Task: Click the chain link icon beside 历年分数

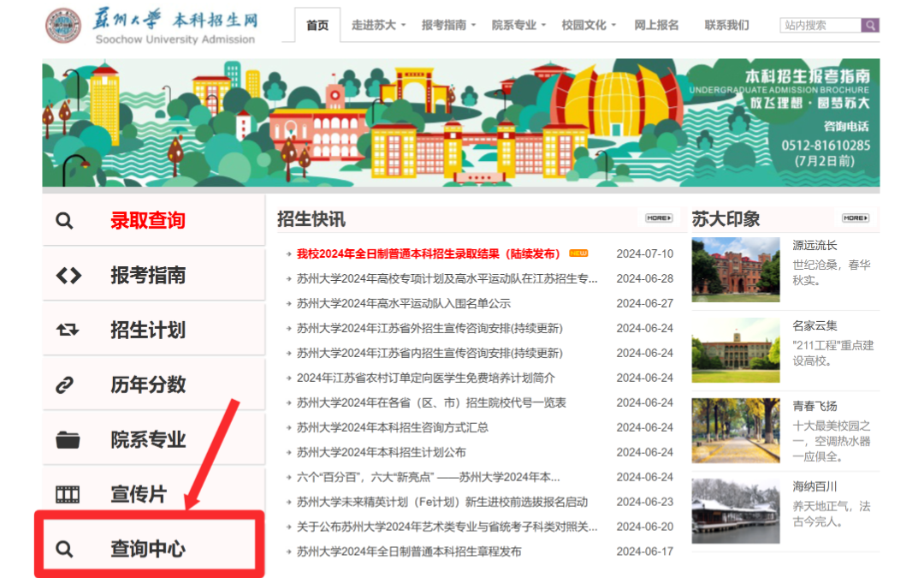Action: pos(64,385)
